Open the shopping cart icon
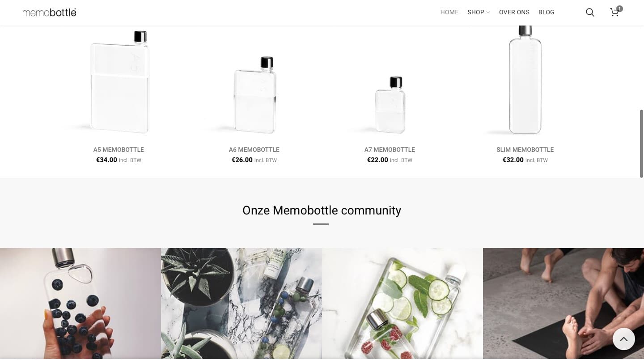 point(614,13)
